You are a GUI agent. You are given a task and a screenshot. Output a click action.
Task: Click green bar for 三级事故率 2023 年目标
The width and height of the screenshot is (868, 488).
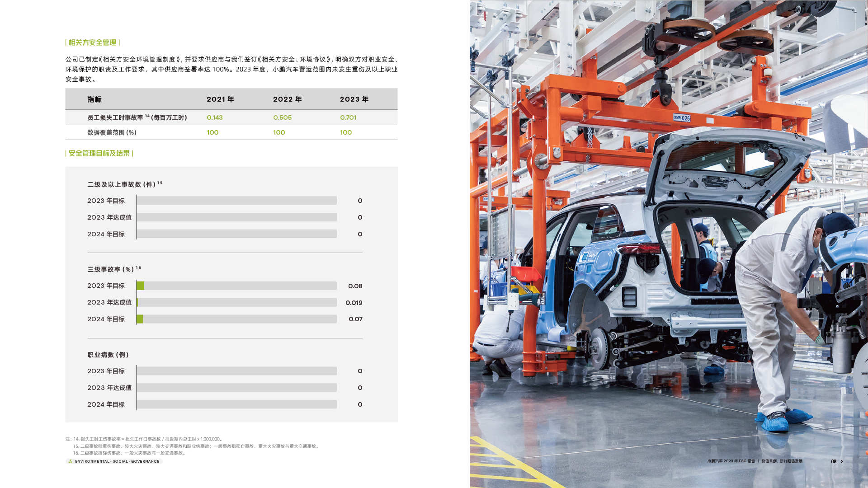[x=141, y=286]
